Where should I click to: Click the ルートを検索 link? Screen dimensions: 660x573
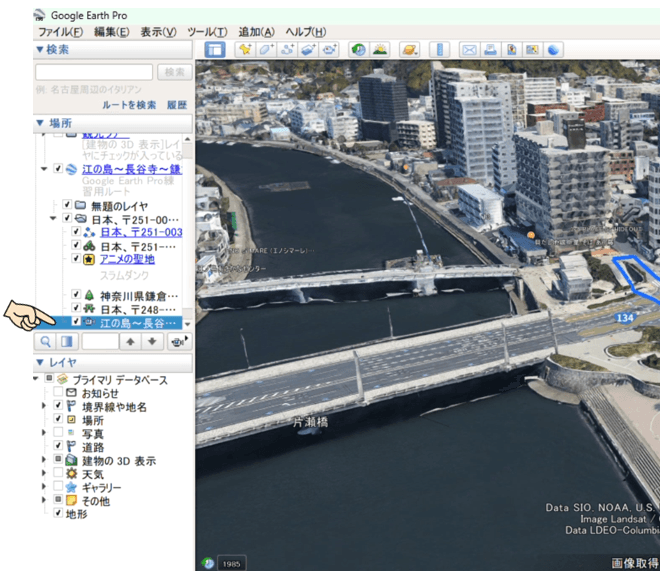tap(130, 104)
